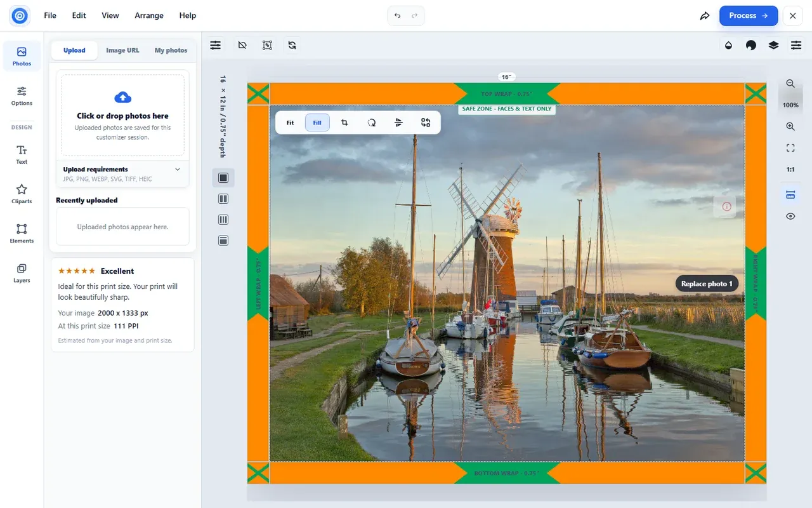Toggle the eye preview visibility
Image resolution: width=812 pixels, height=508 pixels.
point(790,217)
